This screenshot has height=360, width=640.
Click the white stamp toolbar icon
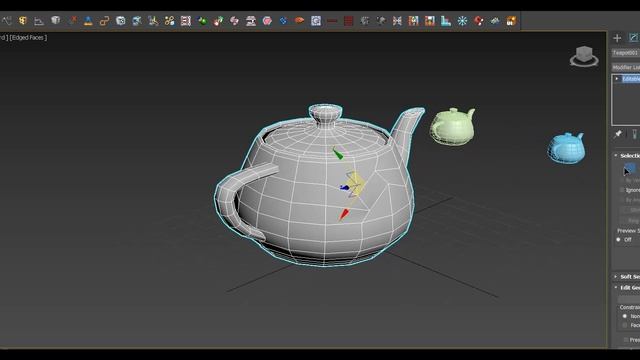coord(251,20)
